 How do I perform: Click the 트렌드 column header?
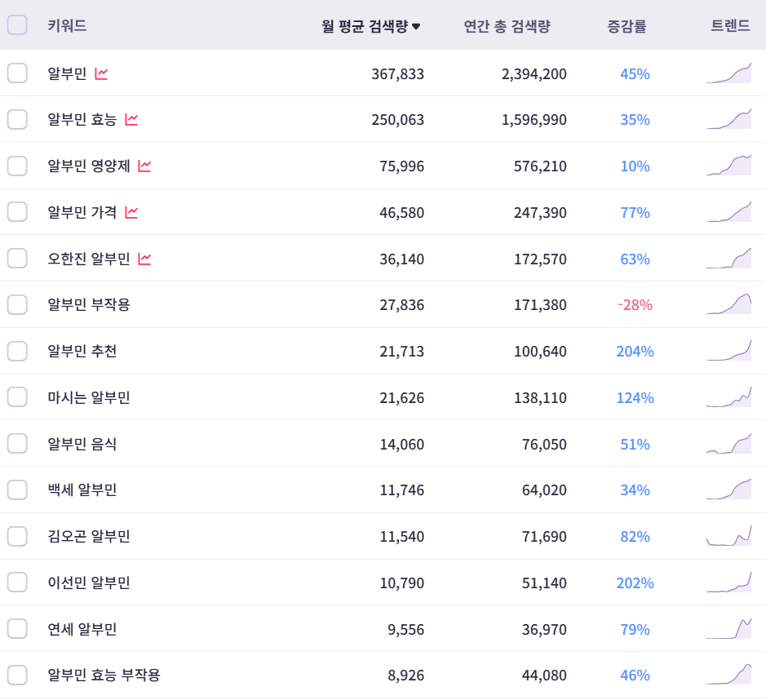pyautogui.click(x=730, y=26)
